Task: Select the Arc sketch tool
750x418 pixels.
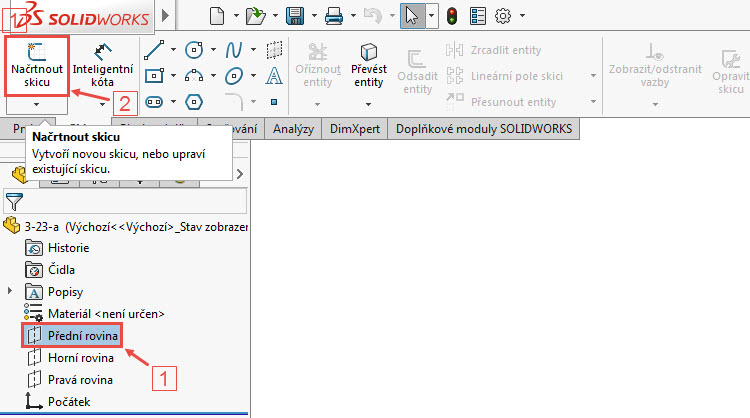Action: pos(194,76)
